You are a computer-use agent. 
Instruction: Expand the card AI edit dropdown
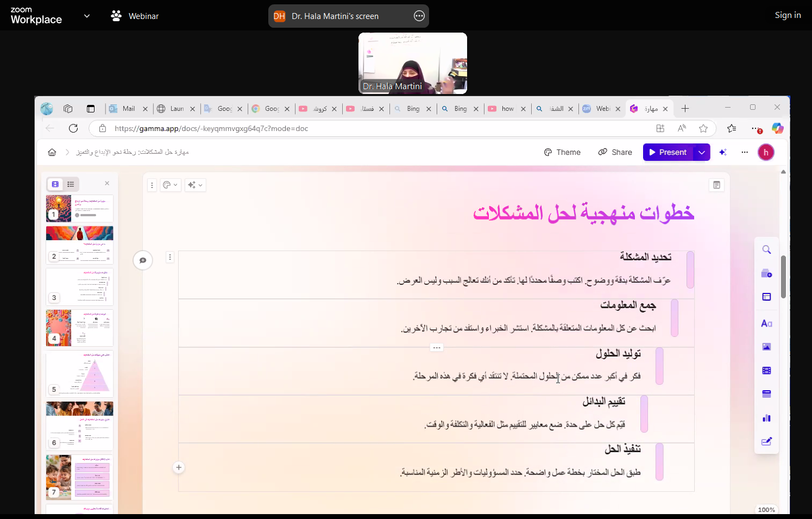click(195, 185)
